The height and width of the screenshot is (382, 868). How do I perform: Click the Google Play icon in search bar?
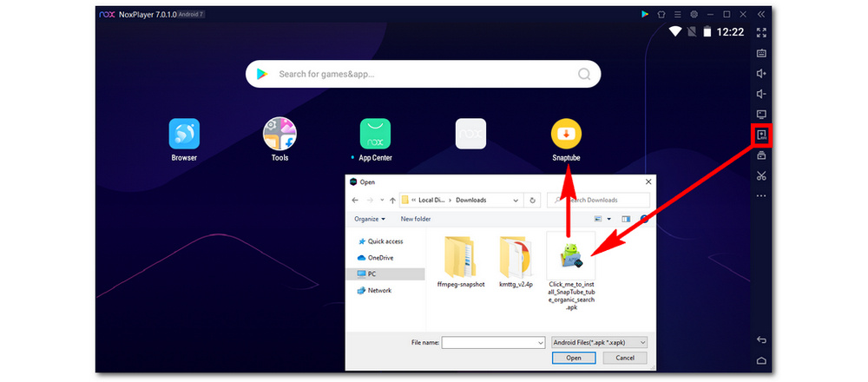pos(262,74)
